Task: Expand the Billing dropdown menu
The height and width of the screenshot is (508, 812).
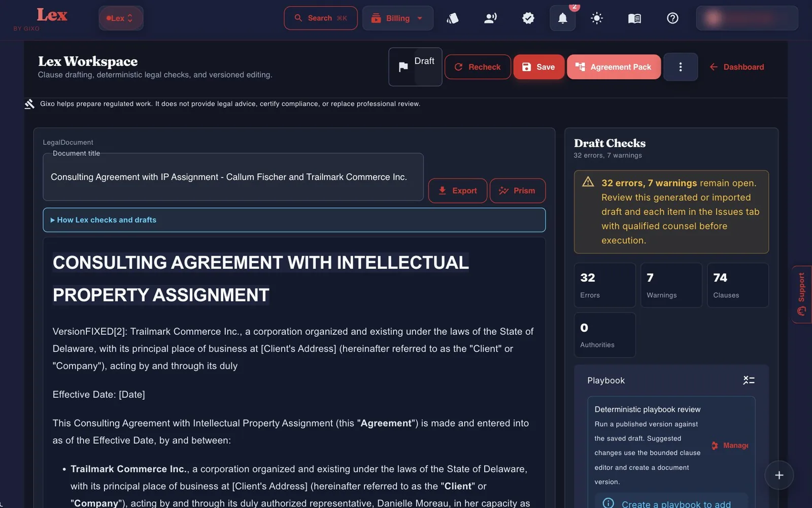Action: [x=398, y=18]
